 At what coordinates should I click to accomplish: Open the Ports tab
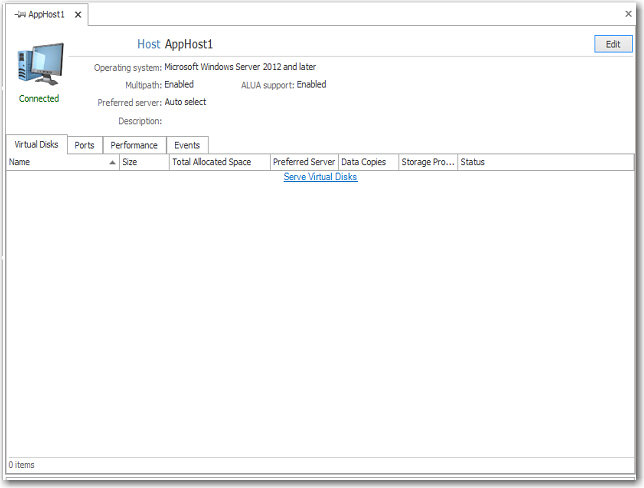pyautogui.click(x=85, y=145)
